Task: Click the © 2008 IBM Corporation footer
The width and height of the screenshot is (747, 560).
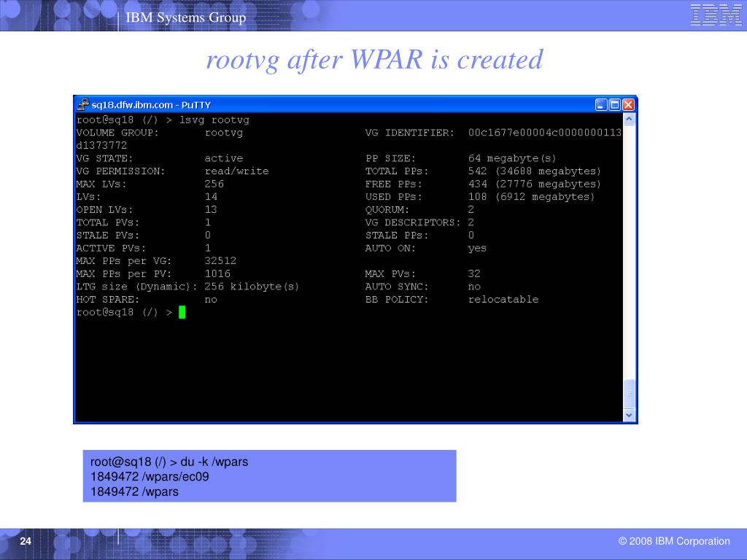Action: point(673,541)
